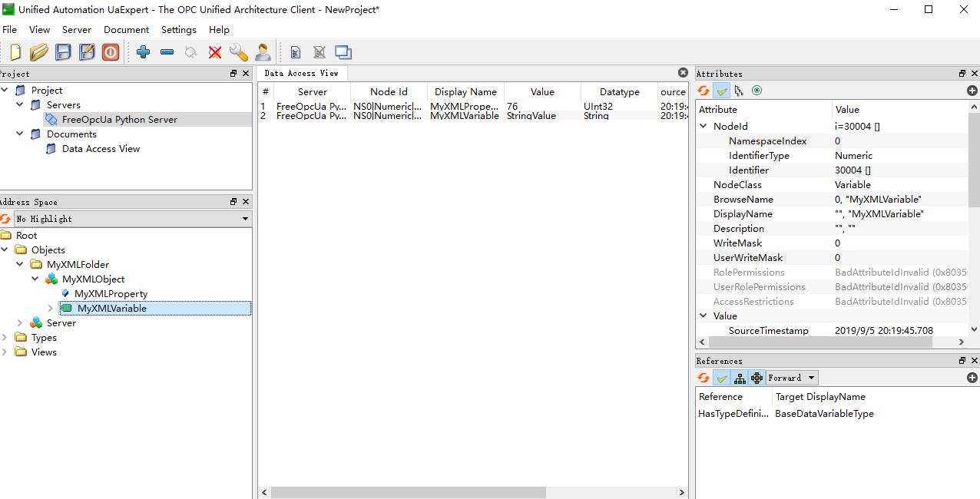Open Server Settings with the wrench icon
The image size is (980, 499).
click(x=238, y=52)
